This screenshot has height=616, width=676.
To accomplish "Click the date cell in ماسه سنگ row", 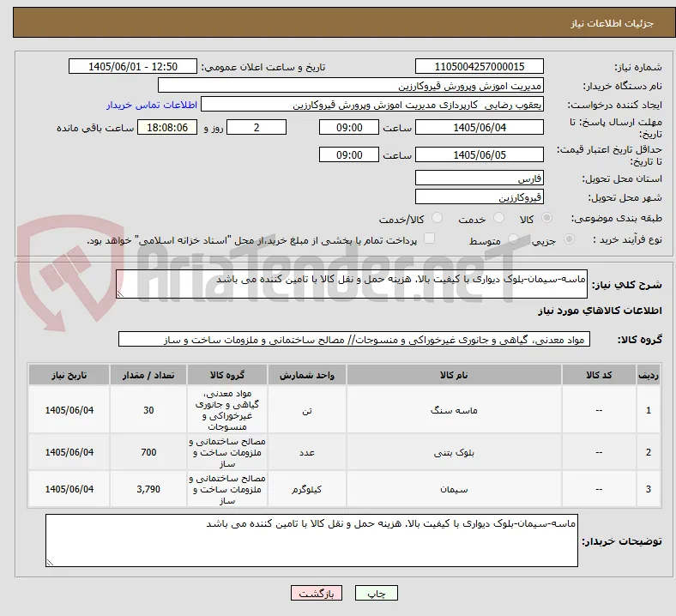I will 69,410.
